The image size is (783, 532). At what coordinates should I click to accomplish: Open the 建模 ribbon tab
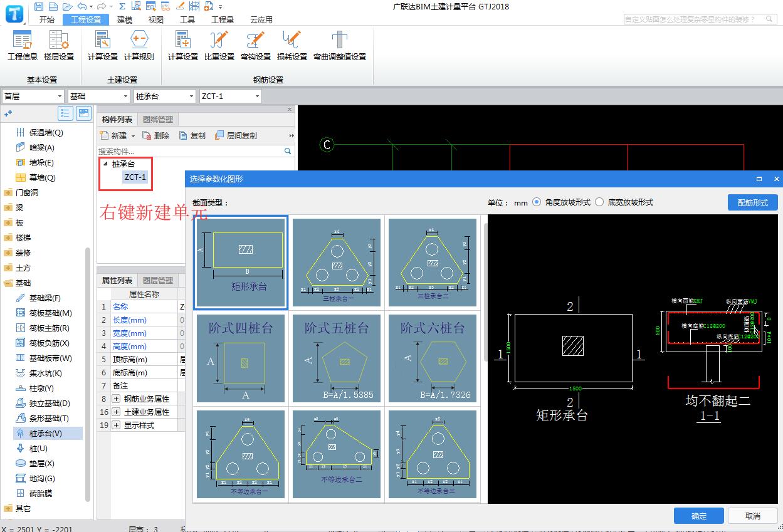[125, 19]
